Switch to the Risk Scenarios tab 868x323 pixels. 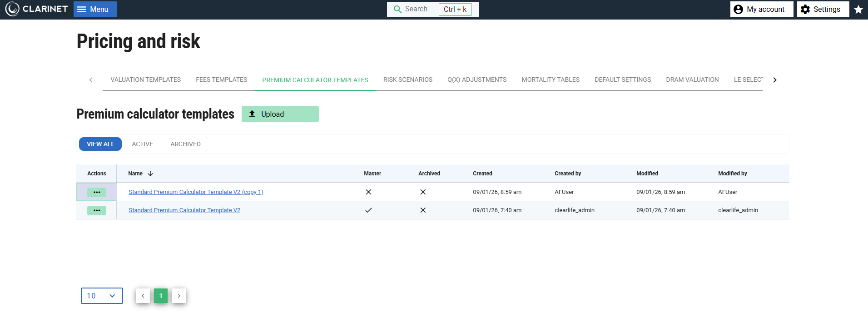[407, 80]
